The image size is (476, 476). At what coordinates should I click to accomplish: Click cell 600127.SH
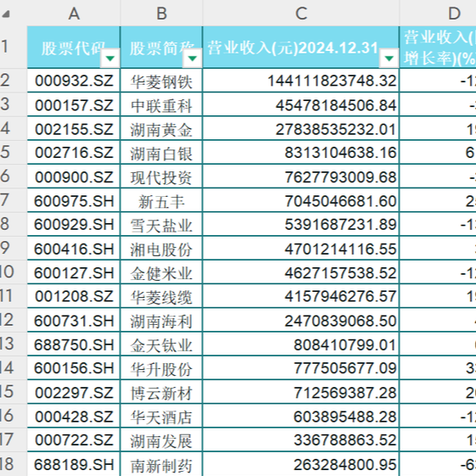coord(74,272)
